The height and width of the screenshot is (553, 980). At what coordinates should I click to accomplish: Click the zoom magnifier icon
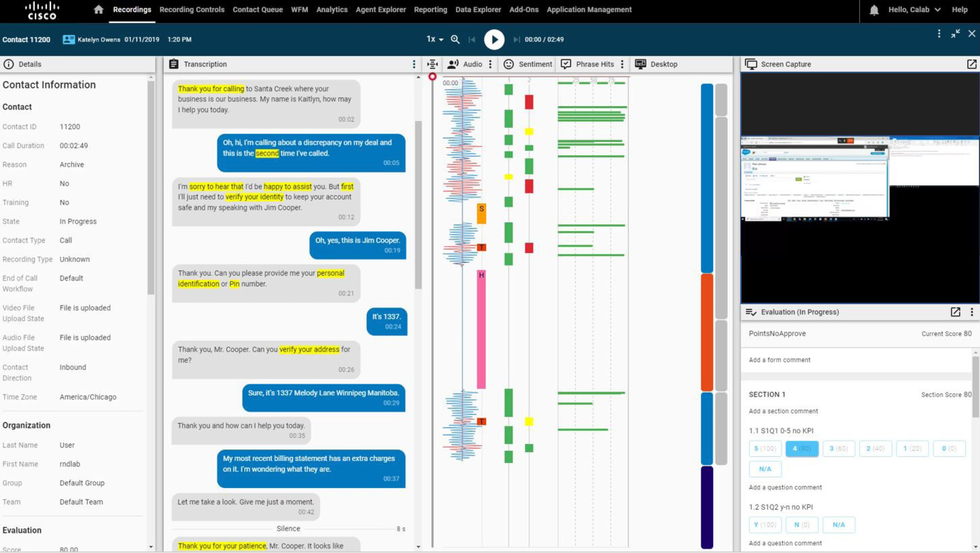point(455,39)
